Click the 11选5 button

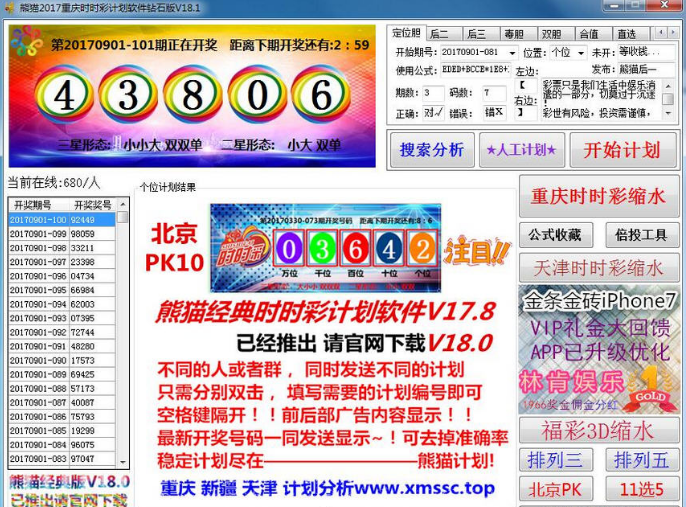[642, 489]
